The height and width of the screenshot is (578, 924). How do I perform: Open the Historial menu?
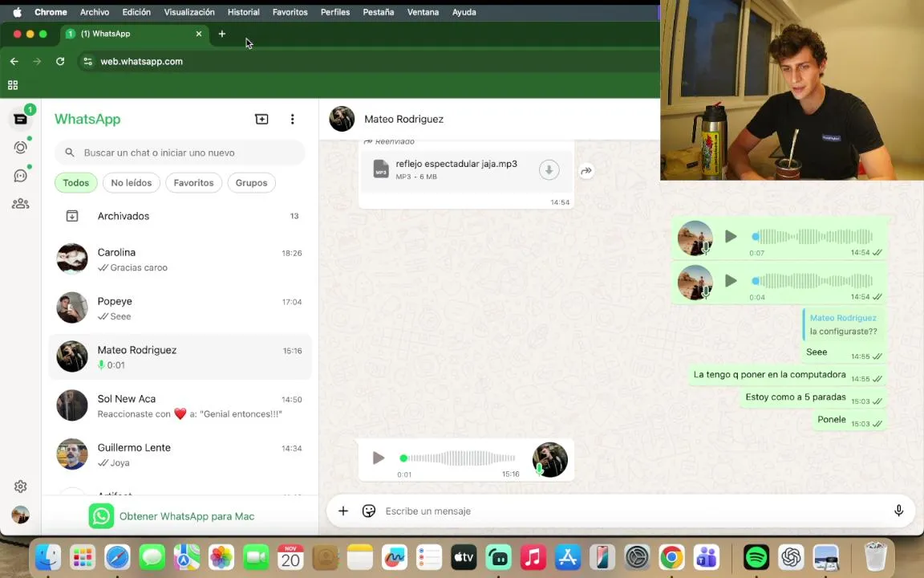243,12
